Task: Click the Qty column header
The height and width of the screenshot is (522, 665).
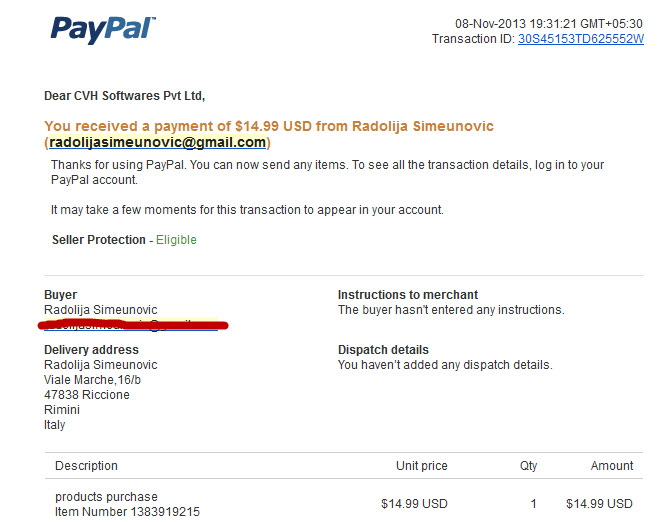Action: click(528, 466)
